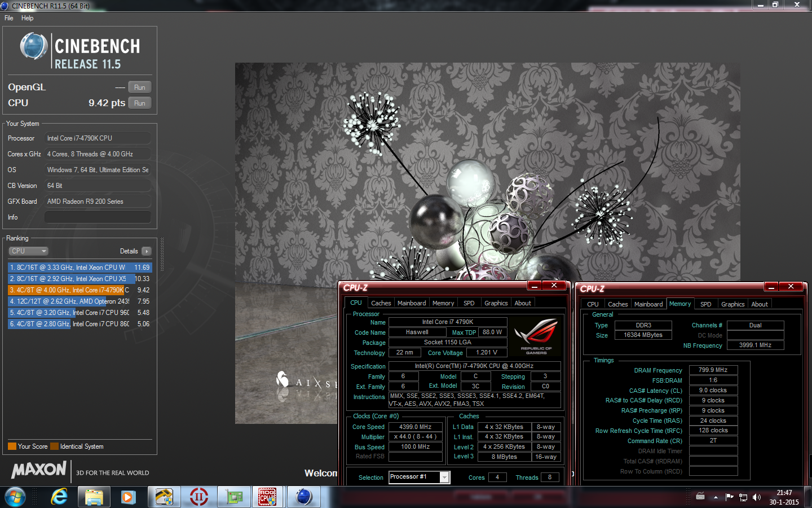Open Mainboard tab in right CPU-Z window
This screenshot has height=508, width=812.
coord(648,304)
